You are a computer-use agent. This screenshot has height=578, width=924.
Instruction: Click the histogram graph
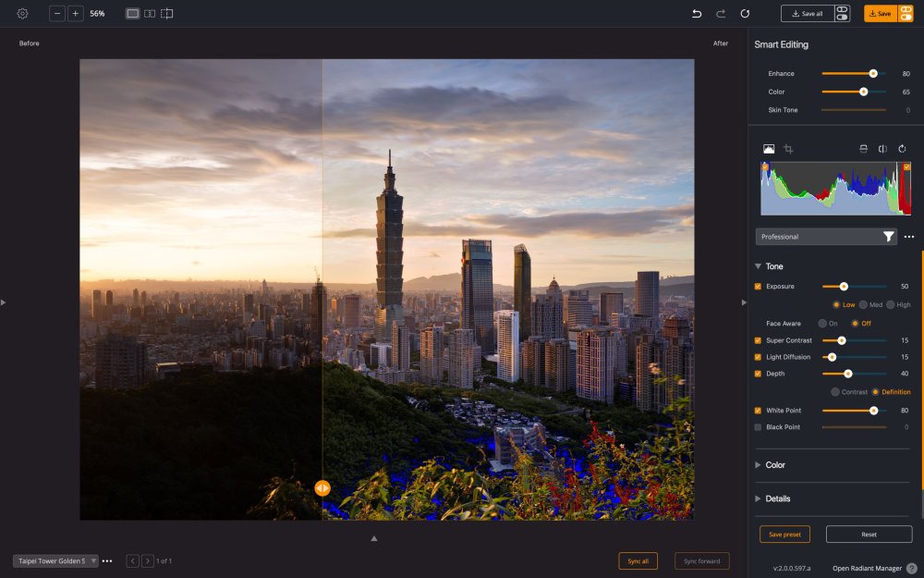pos(835,189)
